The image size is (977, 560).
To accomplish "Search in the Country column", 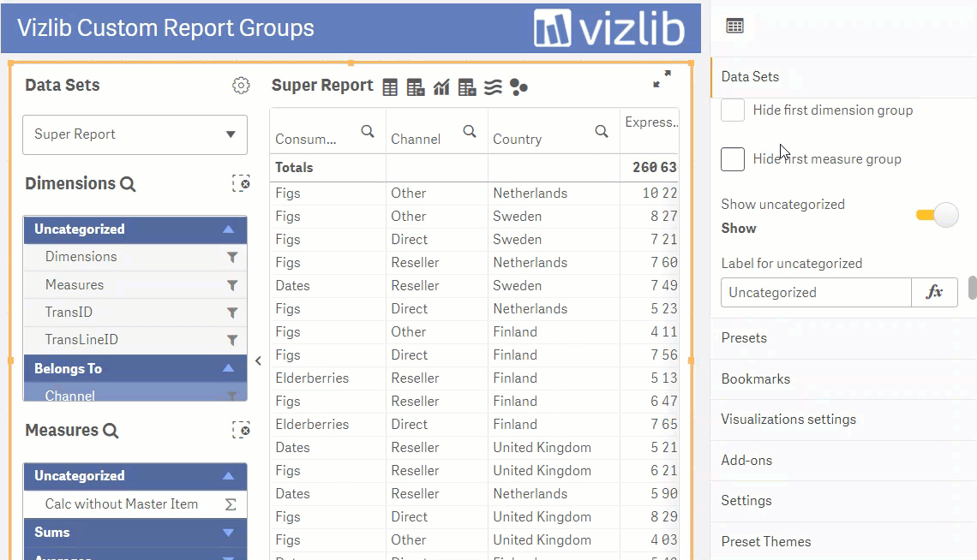I will tap(602, 131).
